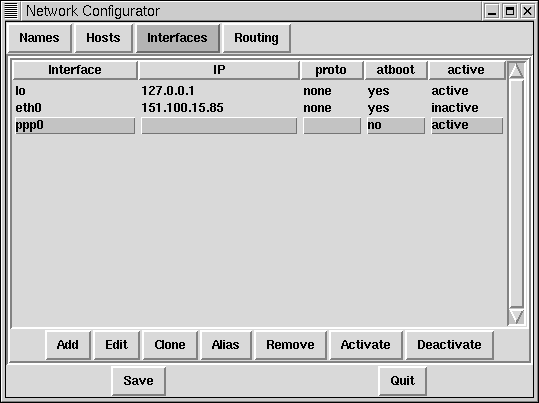The image size is (539, 403).
Task: Open the window menu icon in title bar
Action: coord(11,11)
